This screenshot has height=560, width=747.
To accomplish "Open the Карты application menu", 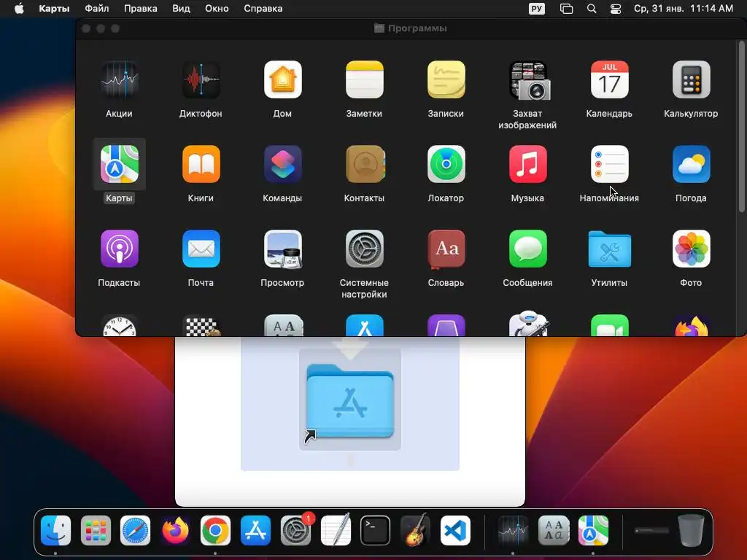I will 54,9.
